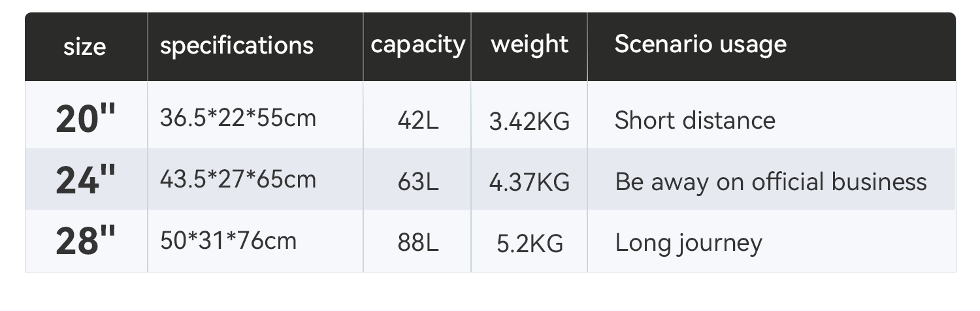
Task: Select the 20" size cell
Action: tap(86, 119)
